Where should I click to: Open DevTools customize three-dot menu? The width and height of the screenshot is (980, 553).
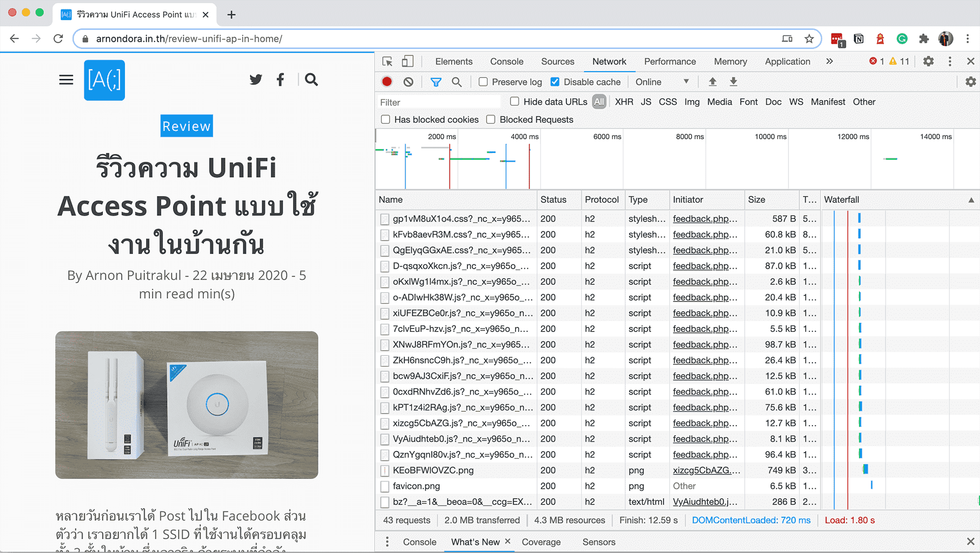pyautogui.click(x=950, y=61)
